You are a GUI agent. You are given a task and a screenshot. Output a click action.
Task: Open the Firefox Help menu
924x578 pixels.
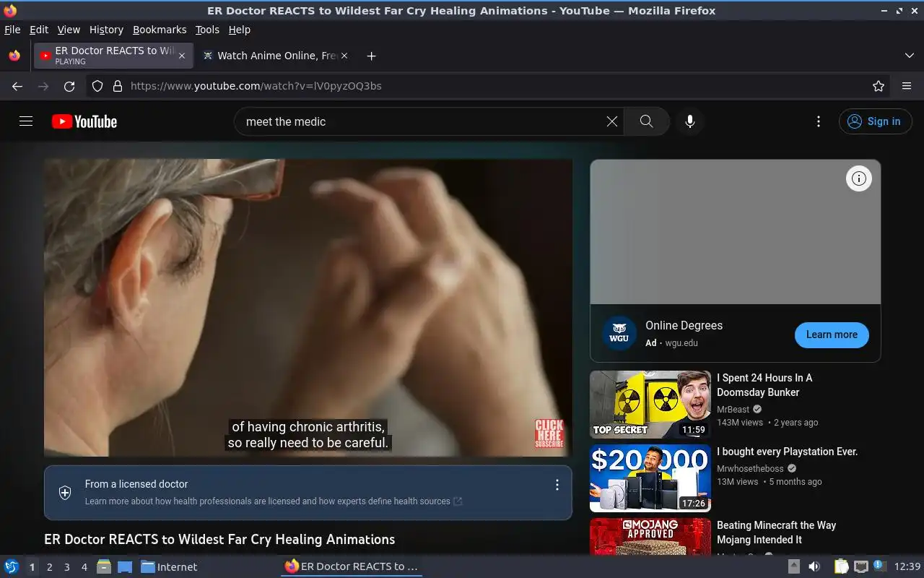click(239, 30)
